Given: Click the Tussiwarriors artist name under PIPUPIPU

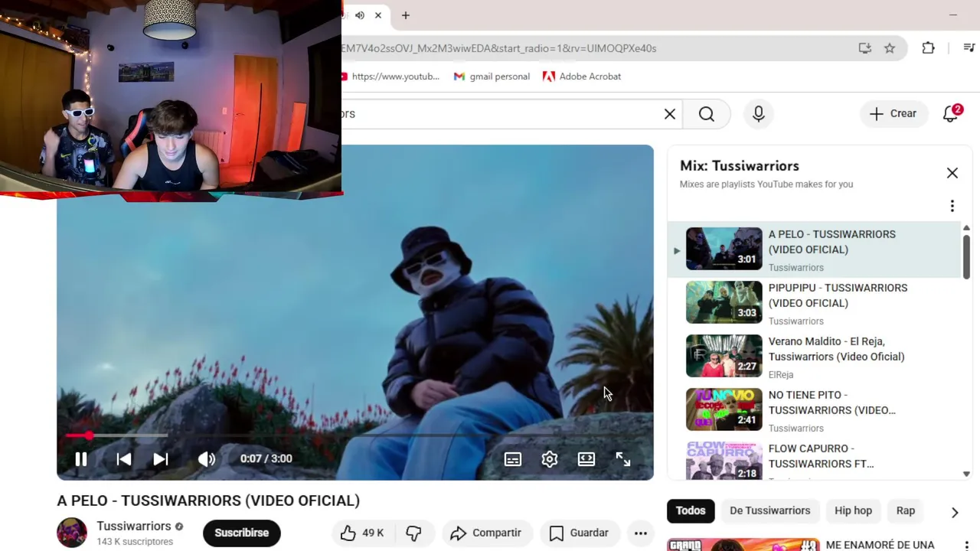Looking at the screenshot, I should (795, 321).
